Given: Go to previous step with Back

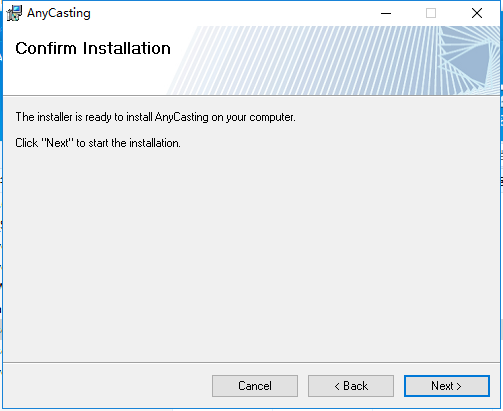Looking at the screenshot, I should (x=351, y=386).
